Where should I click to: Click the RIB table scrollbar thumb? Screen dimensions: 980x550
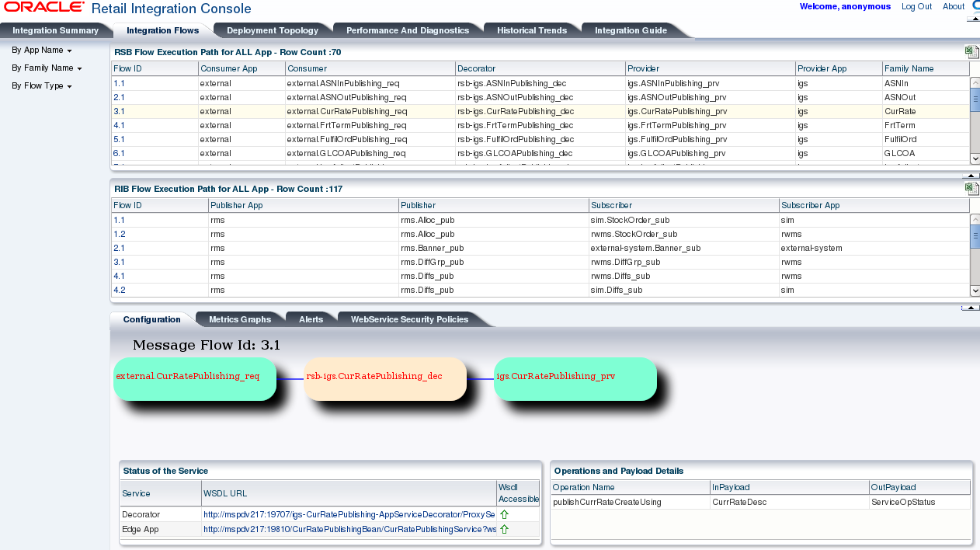point(975,235)
